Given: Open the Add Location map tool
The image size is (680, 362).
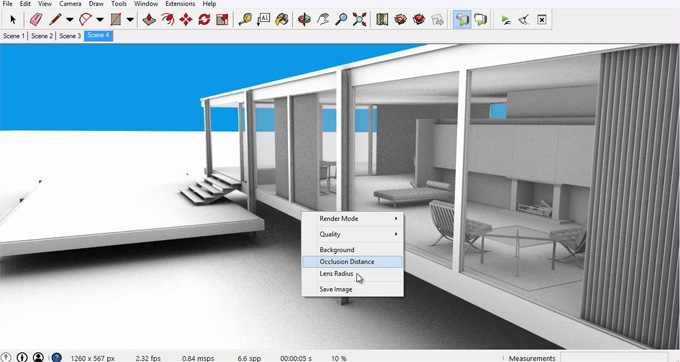Looking at the screenshot, I should (x=382, y=20).
